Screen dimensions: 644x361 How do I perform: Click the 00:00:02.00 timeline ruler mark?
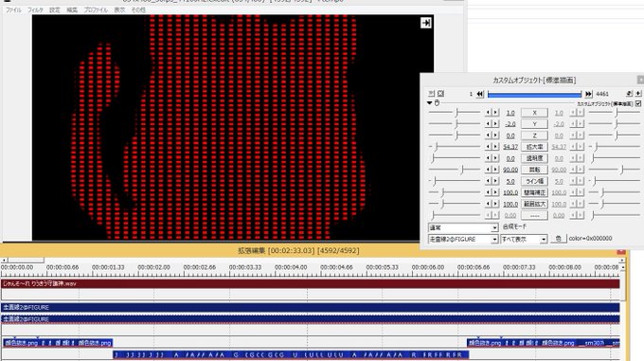(x=153, y=267)
